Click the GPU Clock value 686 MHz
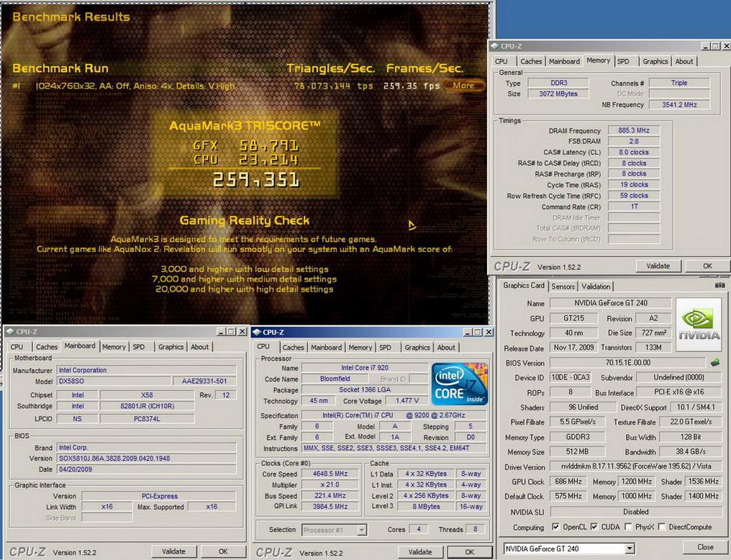The image size is (731, 560). coord(568,481)
